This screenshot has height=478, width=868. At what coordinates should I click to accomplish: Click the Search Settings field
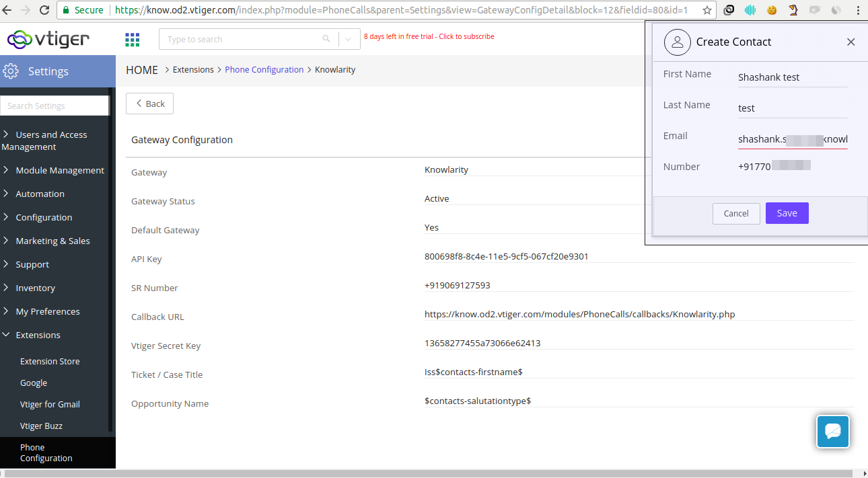pyautogui.click(x=55, y=106)
